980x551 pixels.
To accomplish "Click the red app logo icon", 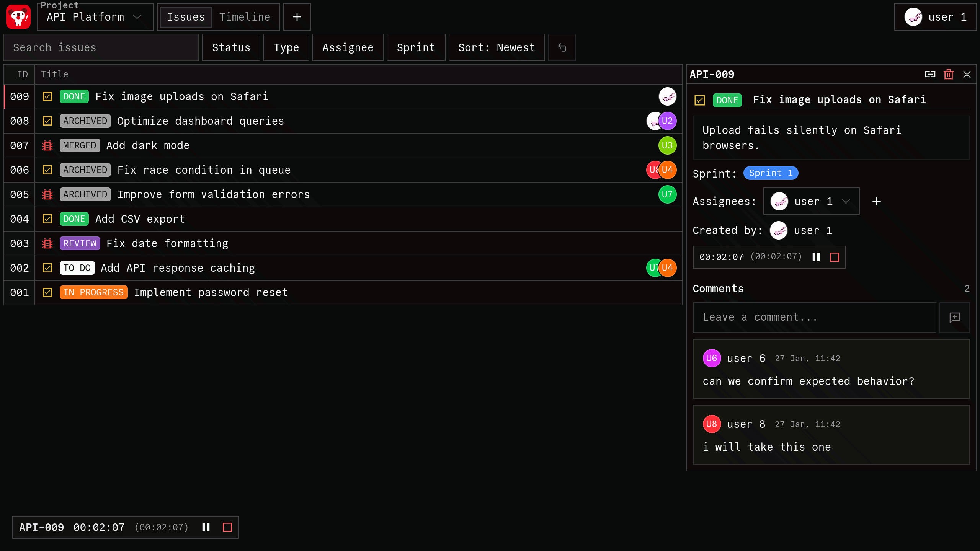I will tap(18, 17).
